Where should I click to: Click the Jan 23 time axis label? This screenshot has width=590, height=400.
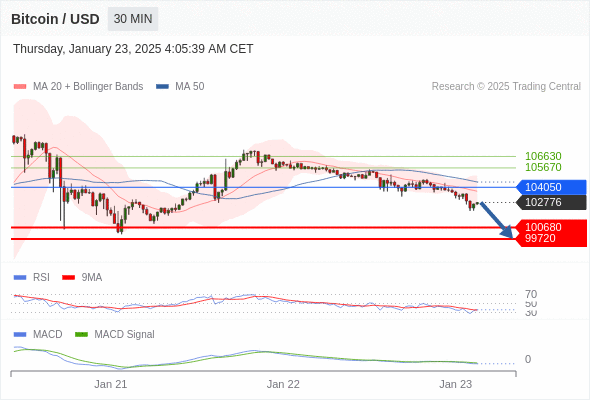tap(456, 384)
